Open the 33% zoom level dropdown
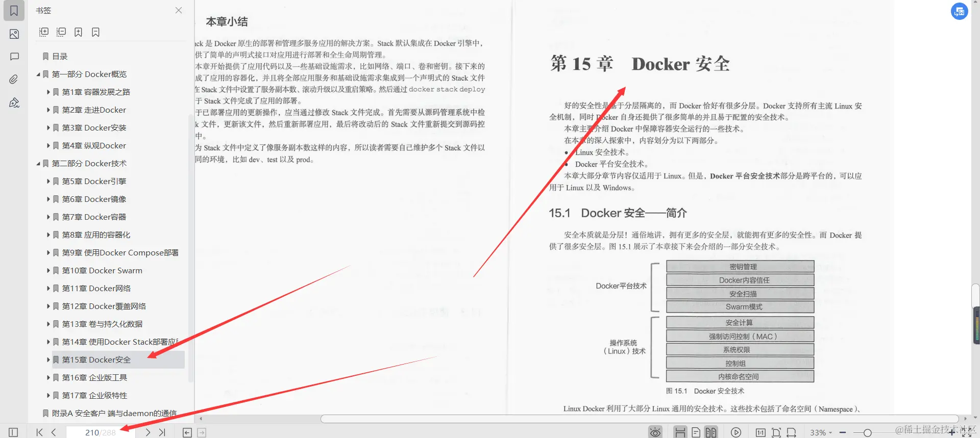 [821, 432]
